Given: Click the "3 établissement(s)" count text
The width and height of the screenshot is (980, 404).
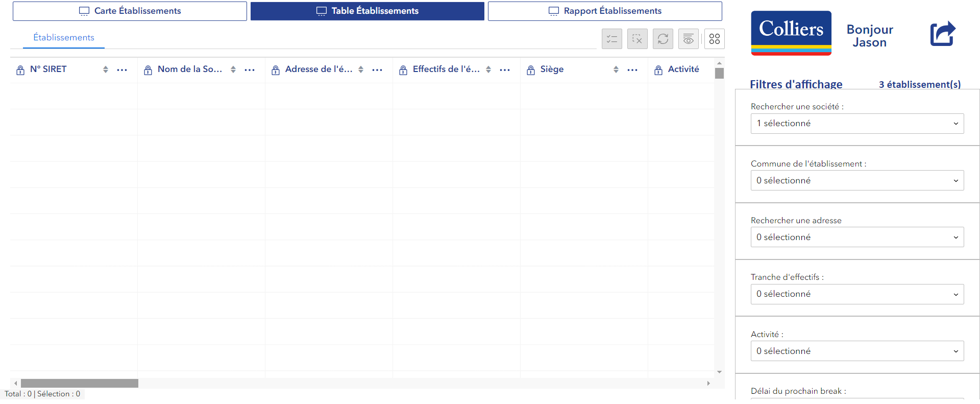Looking at the screenshot, I should pyautogui.click(x=920, y=84).
